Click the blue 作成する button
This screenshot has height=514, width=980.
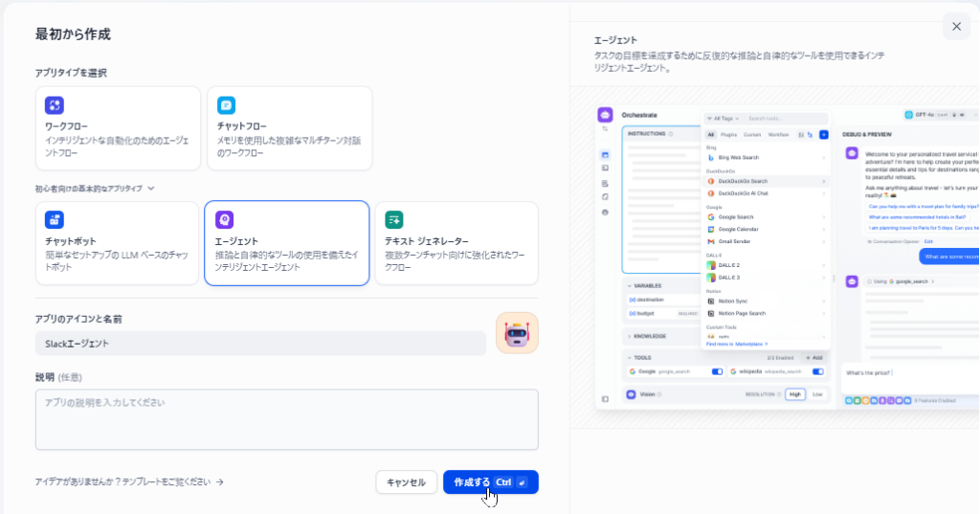click(x=490, y=482)
